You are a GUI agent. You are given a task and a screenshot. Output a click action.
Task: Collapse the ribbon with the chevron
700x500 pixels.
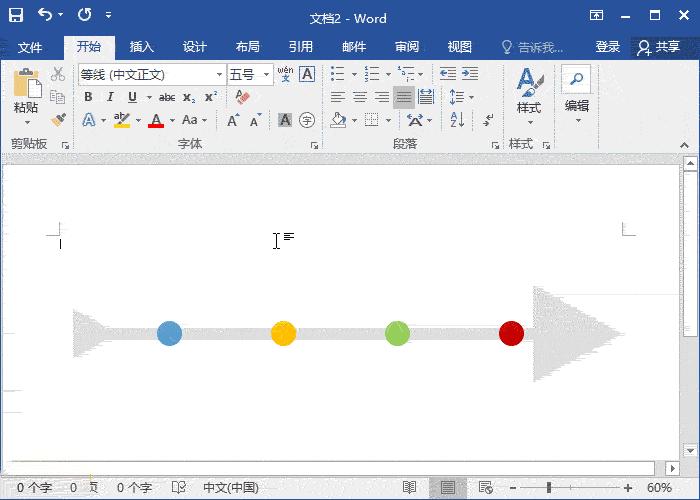pos(684,145)
